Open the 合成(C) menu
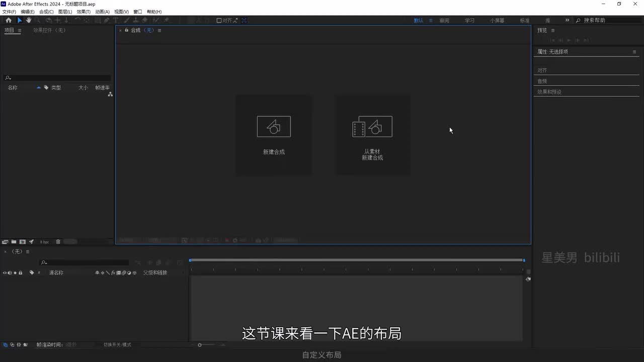This screenshot has height=362, width=644. 46,12
